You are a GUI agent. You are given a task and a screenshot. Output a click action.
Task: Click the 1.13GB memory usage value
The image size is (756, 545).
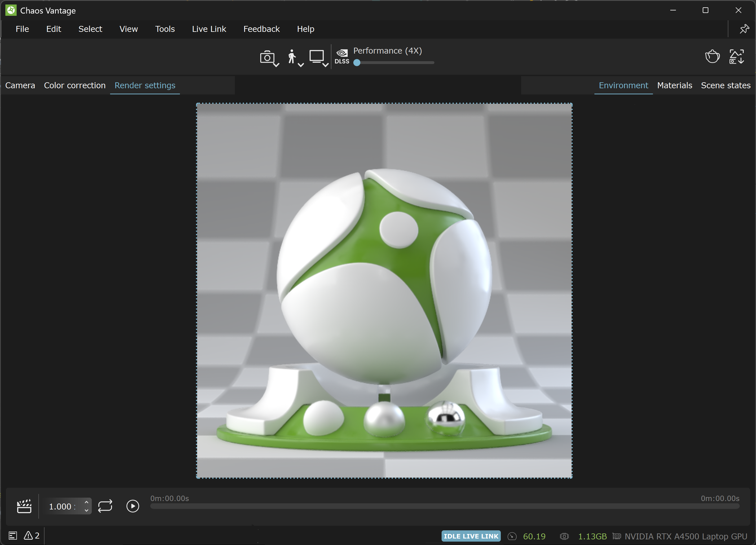pos(592,536)
